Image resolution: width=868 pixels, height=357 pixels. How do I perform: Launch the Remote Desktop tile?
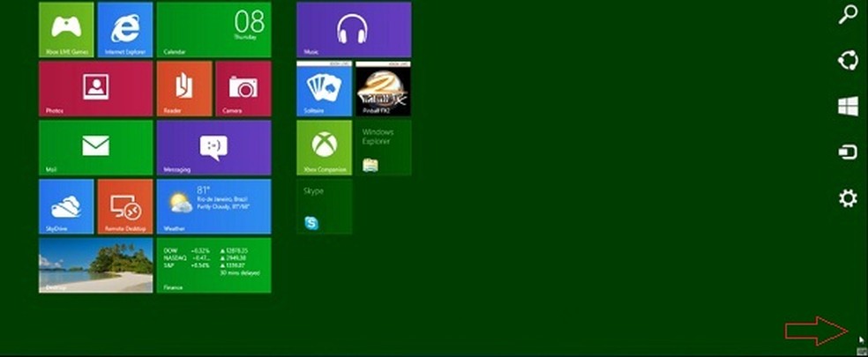pos(125,206)
